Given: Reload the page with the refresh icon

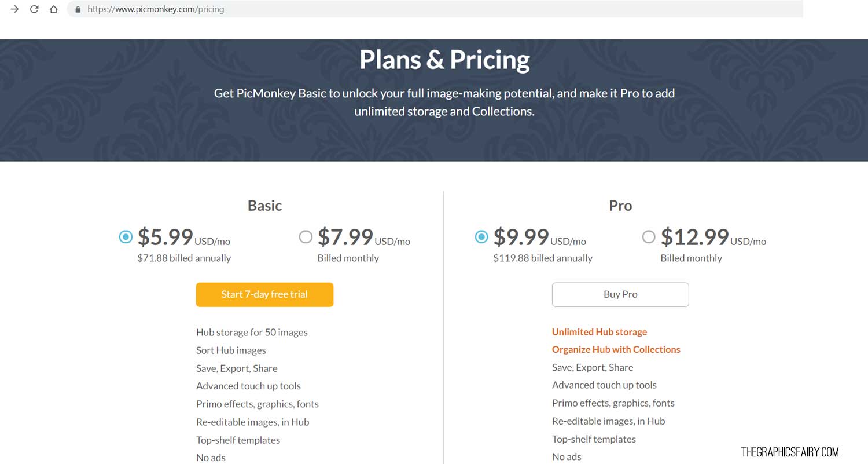Looking at the screenshot, I should pos(34,9).
